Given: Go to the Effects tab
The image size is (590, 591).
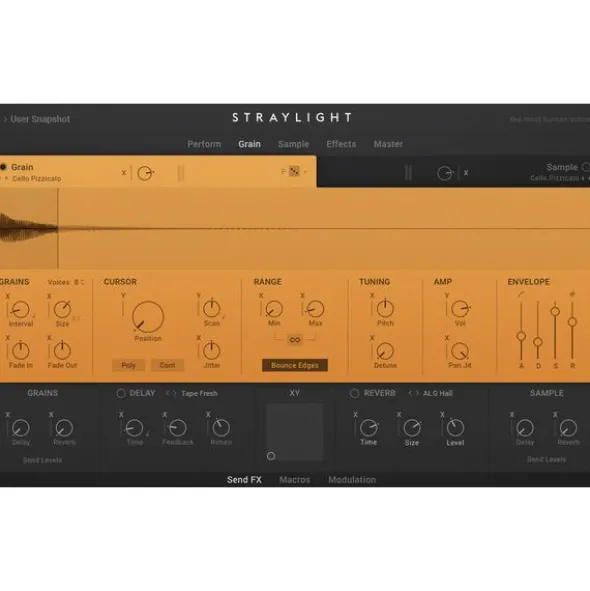Looking at the screenshot, I should click(x=341, y=144).
